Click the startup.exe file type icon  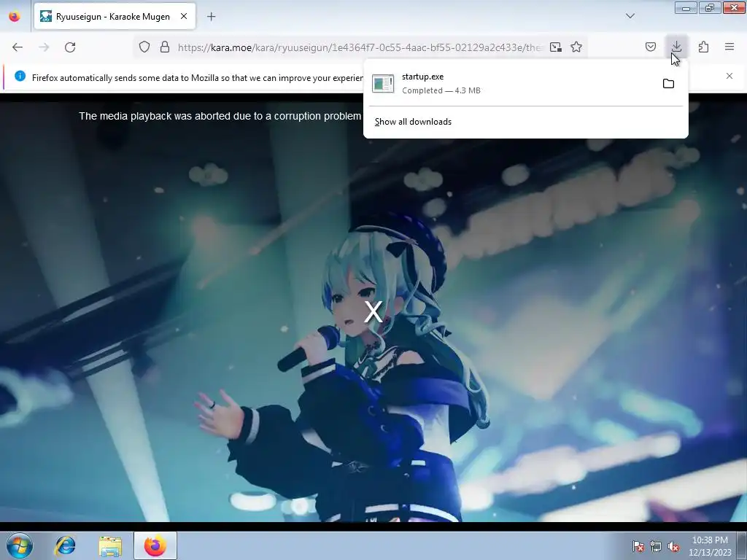tap(383, 83)
